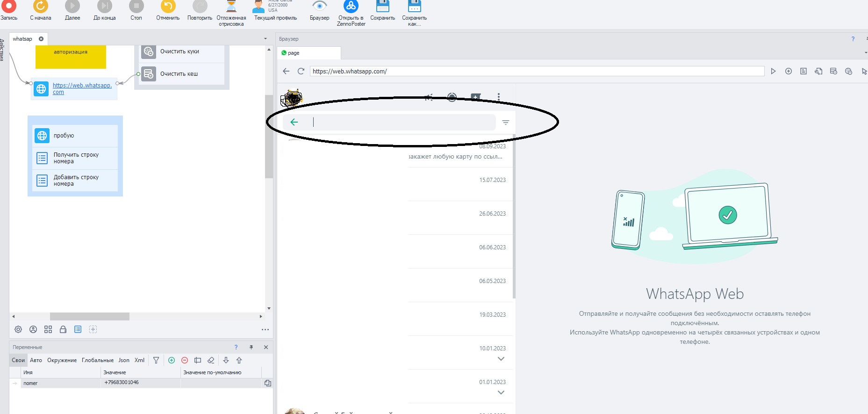868x414 pixels.
Task: Open the three-dots overflow menu below canvas
Action: pos(265,329)
